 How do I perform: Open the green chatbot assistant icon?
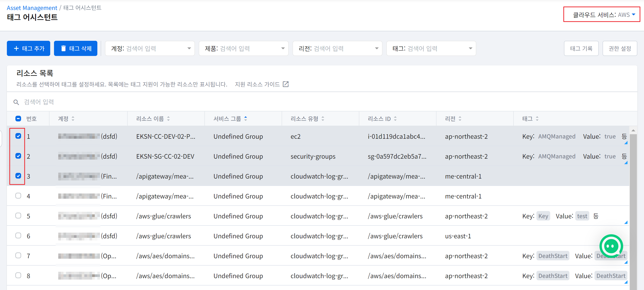click(x=611, y=246)
